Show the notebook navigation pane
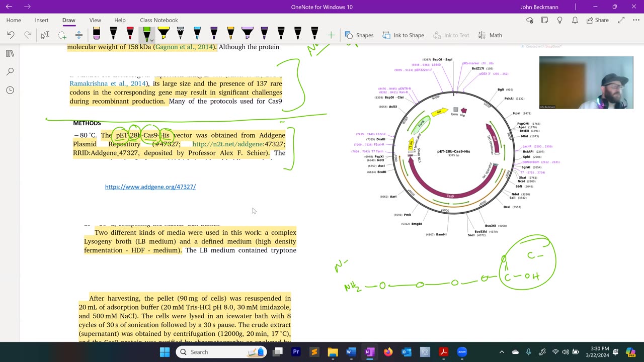This screenshot has width=644, height=362. [10, 53]
